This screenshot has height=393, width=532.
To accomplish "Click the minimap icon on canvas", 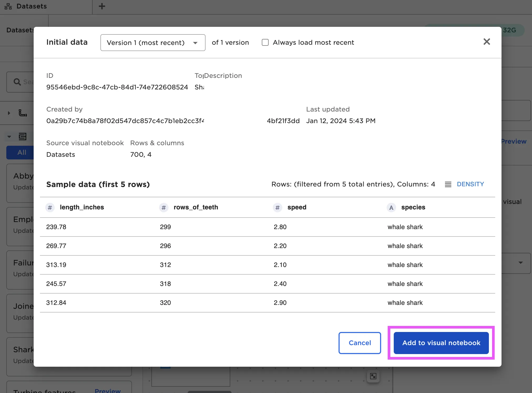I will (x=373, y=376).
